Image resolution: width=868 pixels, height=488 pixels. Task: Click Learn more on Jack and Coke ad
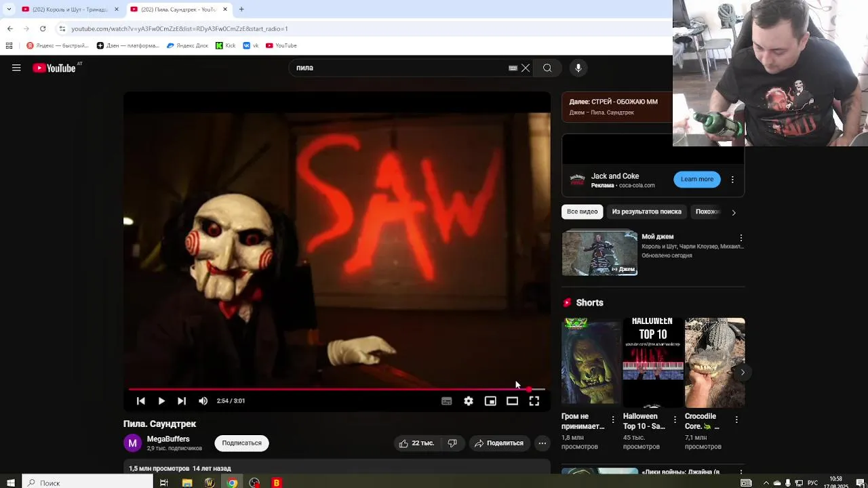[x=697, y=179]
